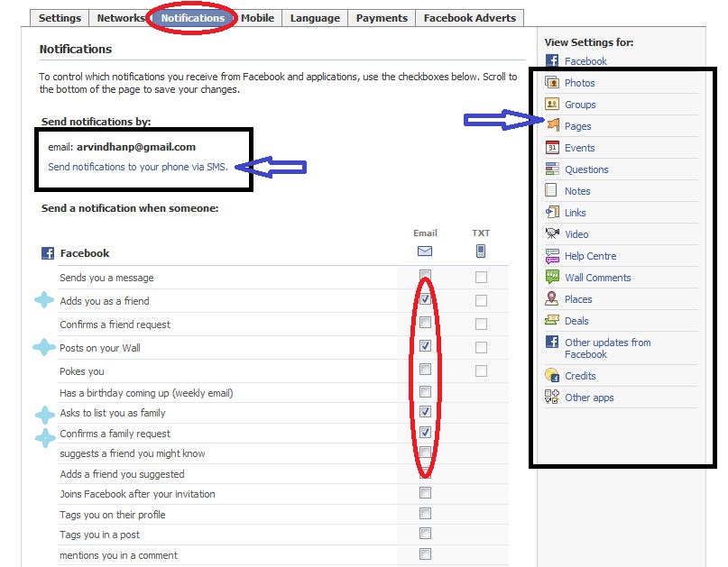
Task: Go to the Mobile tab
Action: pyautogui.click(x=258, y=18)
